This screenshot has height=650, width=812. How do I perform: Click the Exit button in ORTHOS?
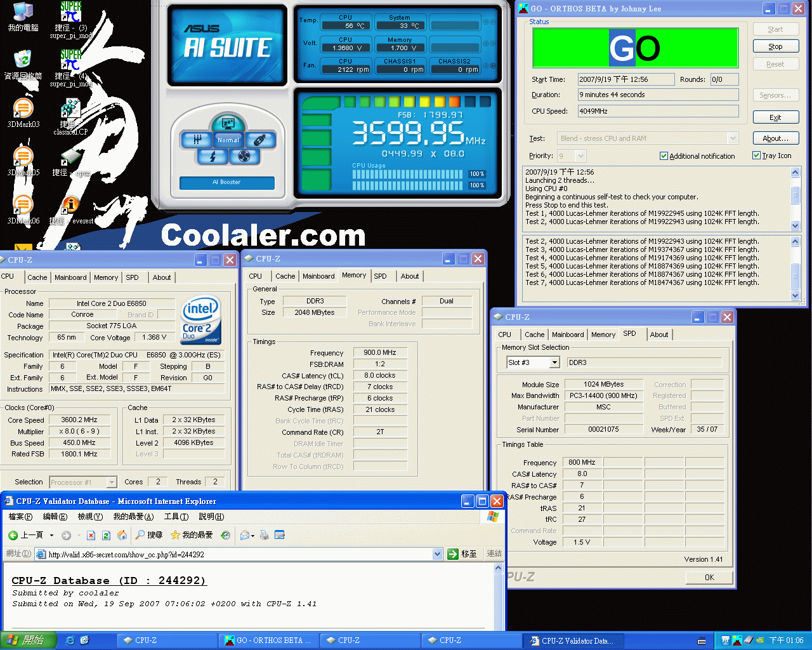tap(775, 117)
